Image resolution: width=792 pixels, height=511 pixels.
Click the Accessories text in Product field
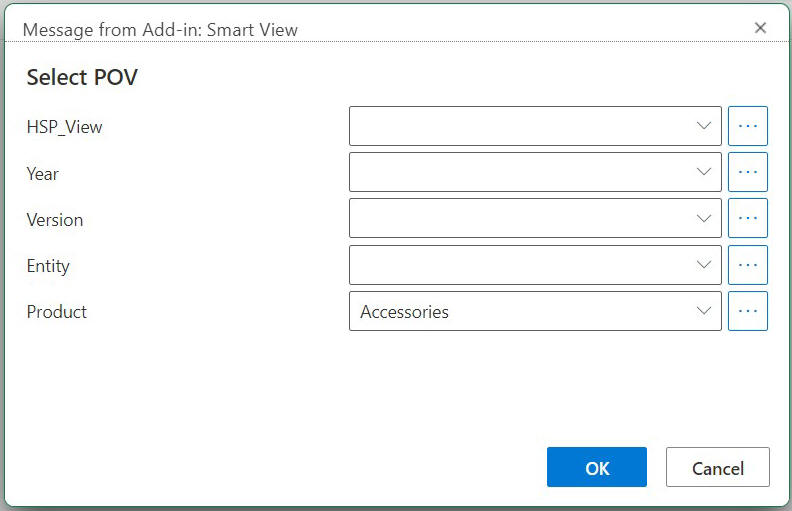(x=405, y=312)
